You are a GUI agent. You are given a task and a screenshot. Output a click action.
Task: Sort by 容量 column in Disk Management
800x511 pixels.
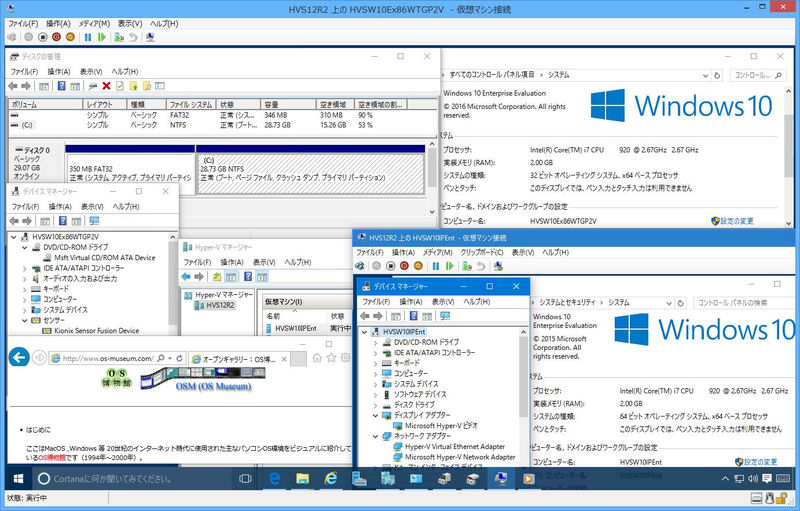(288, 105)
